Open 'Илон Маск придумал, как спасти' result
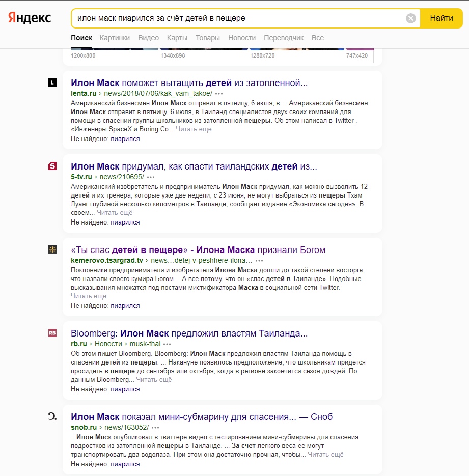Image resolution: width=469 pixels, height=476 pixels. (x=194, y=166)
